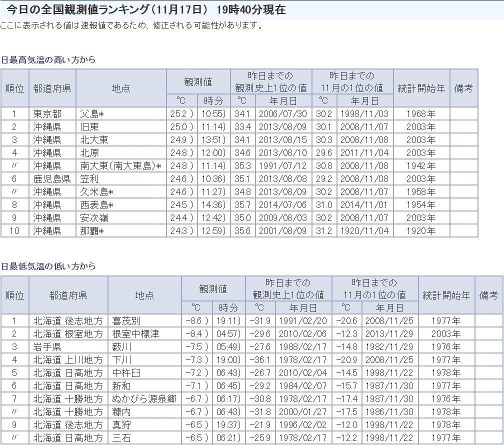504x445 pixels.
Task: Click the record date 2006/07/30
Action: click(283, 114)
